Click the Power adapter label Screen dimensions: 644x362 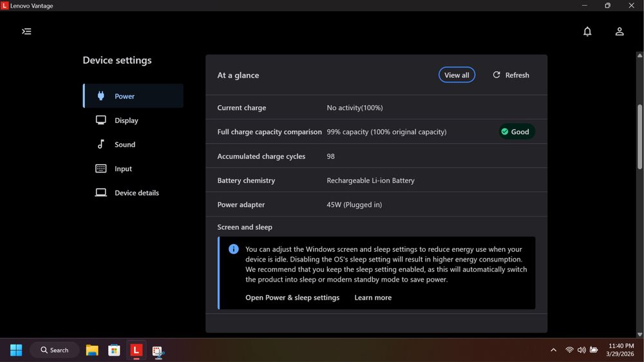(x=241, y=205)
